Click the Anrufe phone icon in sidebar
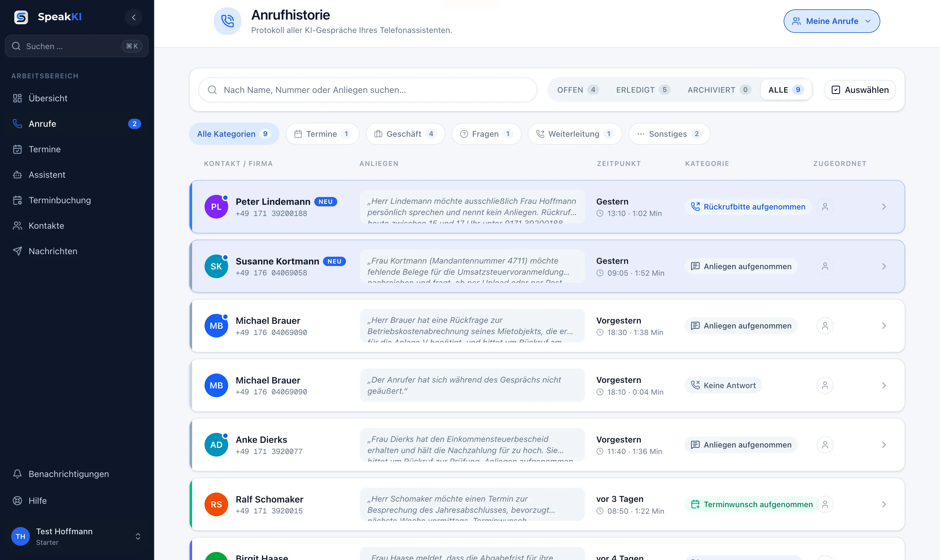The height and width of the screenshot is (560, 940). coord(17,124)
